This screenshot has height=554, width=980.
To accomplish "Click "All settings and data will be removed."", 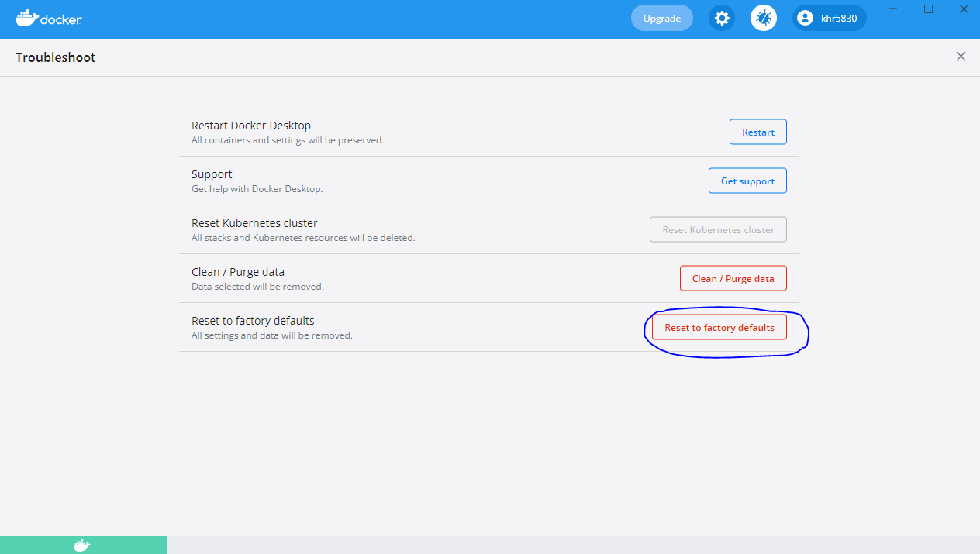I will click(272, 335).
